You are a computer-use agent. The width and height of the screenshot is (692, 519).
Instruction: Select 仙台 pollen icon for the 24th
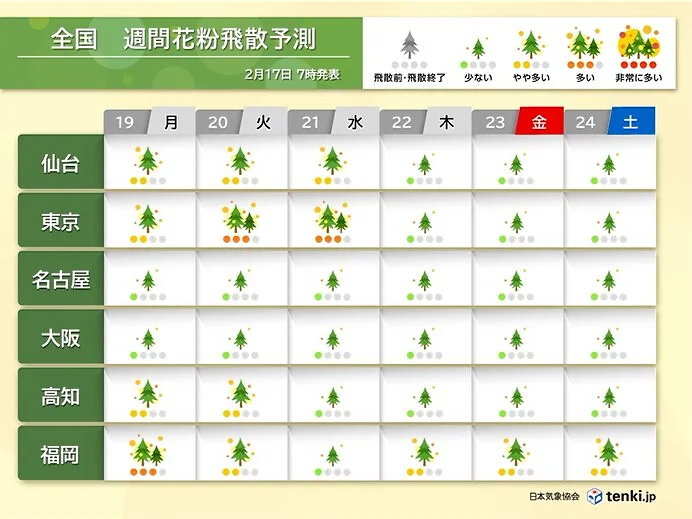tap(609, 165)
